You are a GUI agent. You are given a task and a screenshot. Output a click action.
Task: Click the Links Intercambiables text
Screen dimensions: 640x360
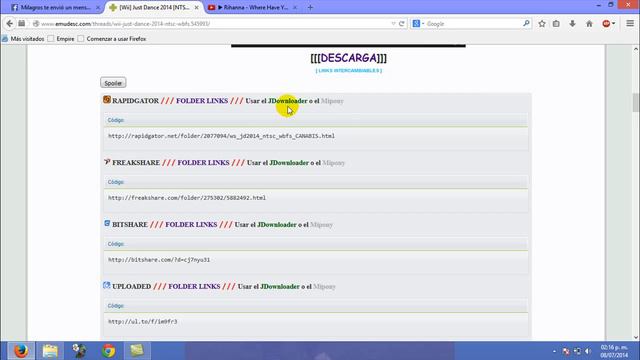349,71
